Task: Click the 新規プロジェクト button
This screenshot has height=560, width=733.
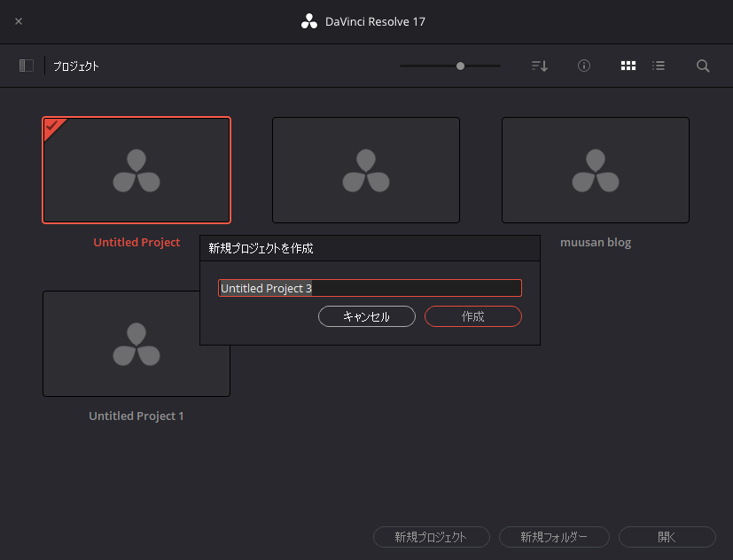Action: (x=432, y=537)
